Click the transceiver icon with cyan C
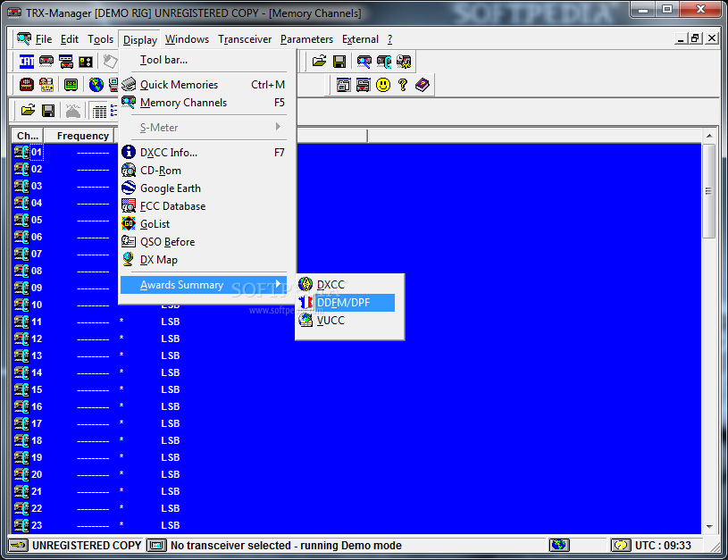Viewport: 728px width, 560px height. 384,62
